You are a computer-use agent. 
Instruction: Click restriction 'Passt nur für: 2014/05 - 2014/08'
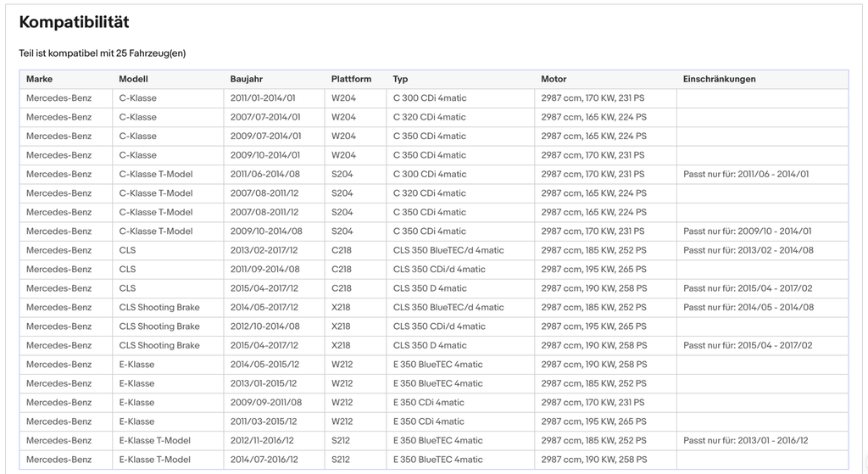click(x=748, y=307)
